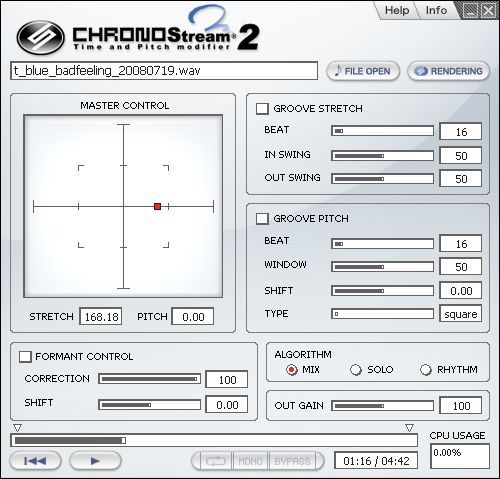Click the Formant SHIFT value field
The width and height of the screenshot is (500, 479).
[x=227, y=405]
